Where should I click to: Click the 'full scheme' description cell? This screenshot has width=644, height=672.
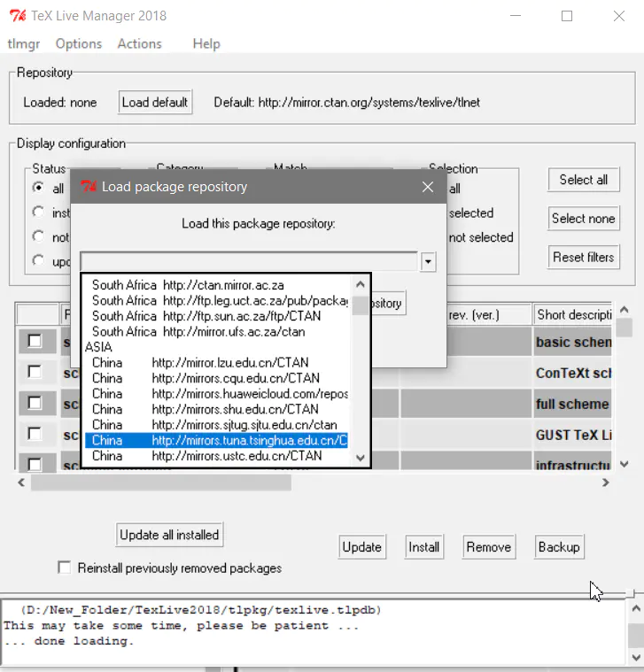point(572,404)
